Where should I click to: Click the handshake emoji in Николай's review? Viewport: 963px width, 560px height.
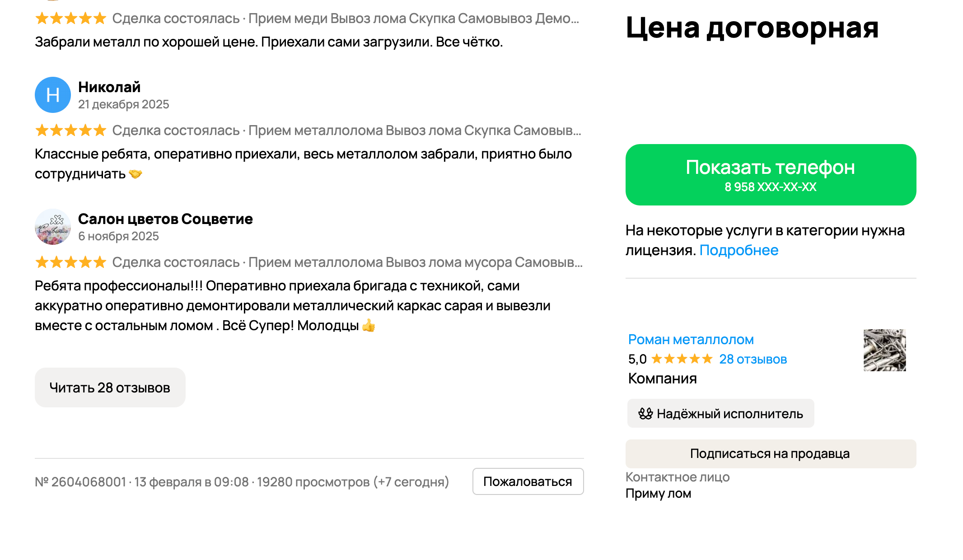coord(136,174)
